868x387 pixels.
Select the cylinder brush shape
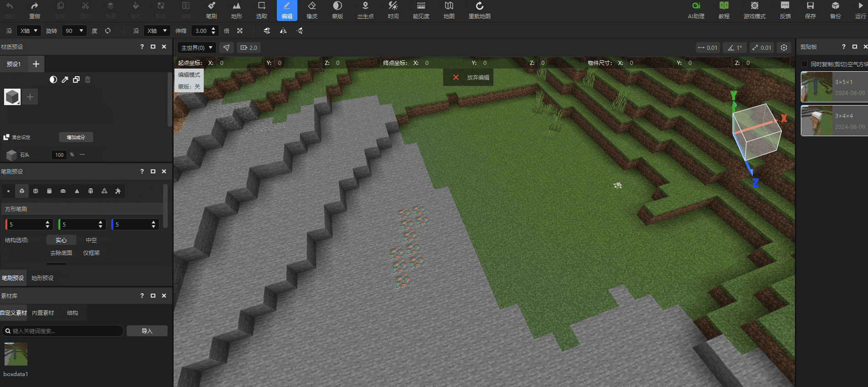pos(49,191)
